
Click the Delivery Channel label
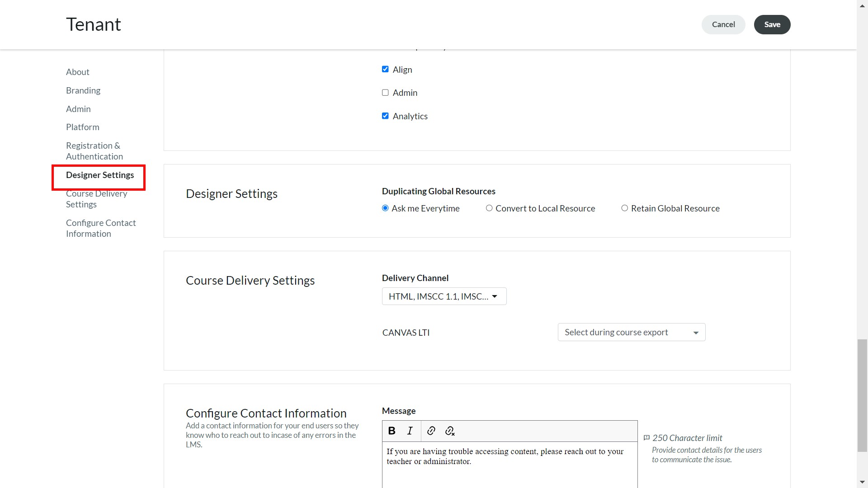point(415,278)
